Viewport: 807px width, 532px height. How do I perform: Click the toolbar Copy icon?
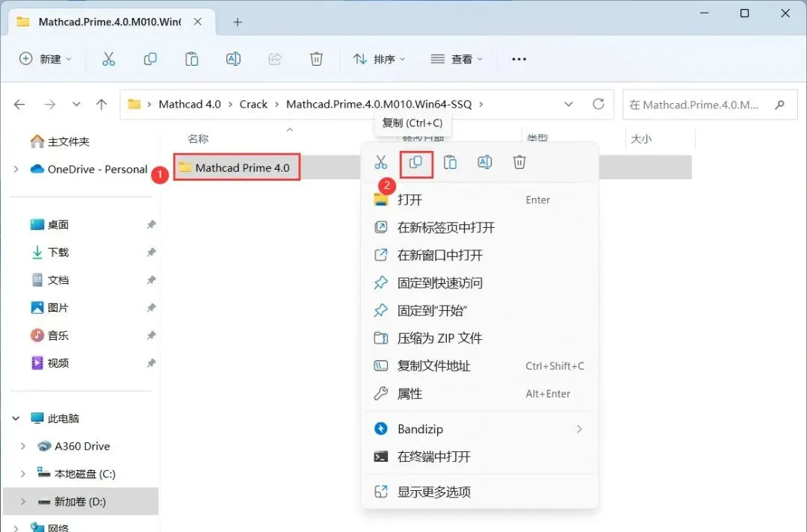(x=149, y=59)
